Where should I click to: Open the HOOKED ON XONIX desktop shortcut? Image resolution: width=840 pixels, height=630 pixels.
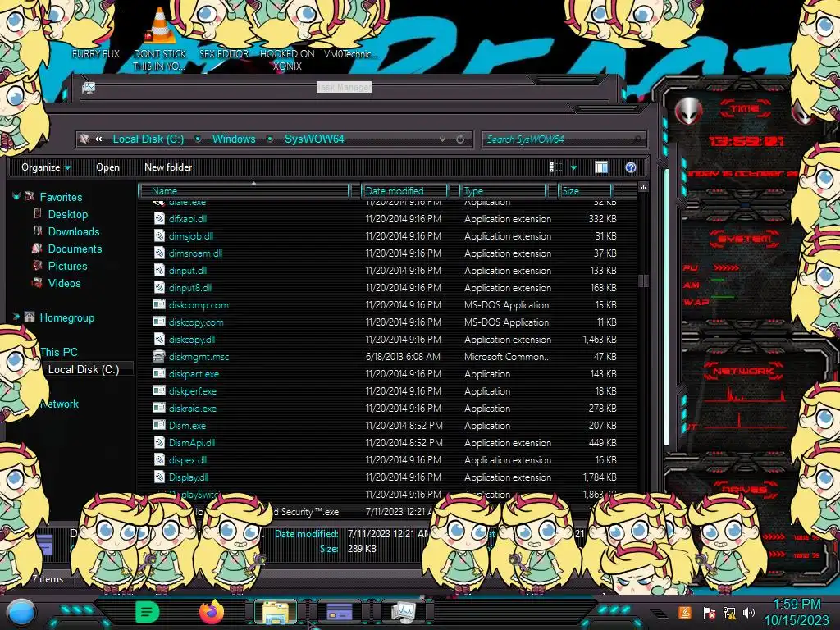(287, 60)
